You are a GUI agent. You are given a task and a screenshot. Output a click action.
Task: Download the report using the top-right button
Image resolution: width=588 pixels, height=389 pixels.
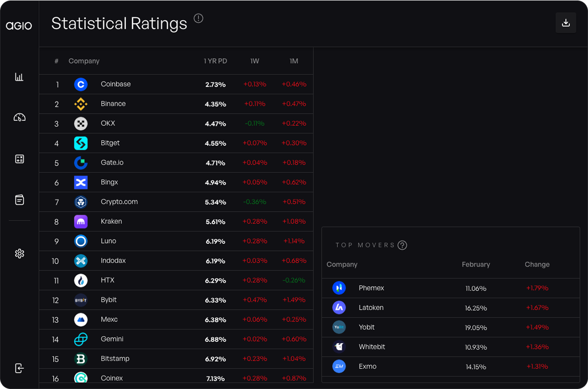pyautogui.click(x=566, y=23)
